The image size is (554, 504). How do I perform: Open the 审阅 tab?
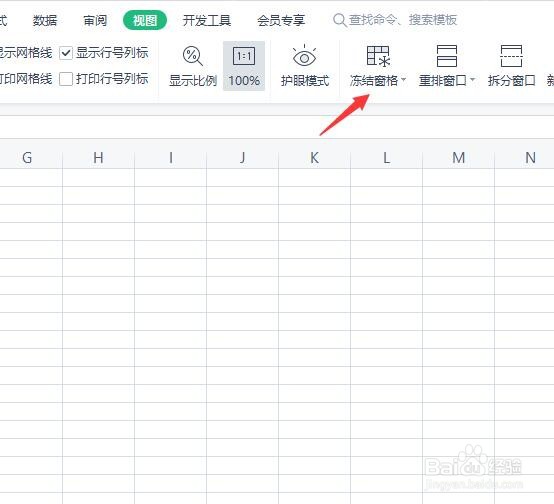pos(95,20)
